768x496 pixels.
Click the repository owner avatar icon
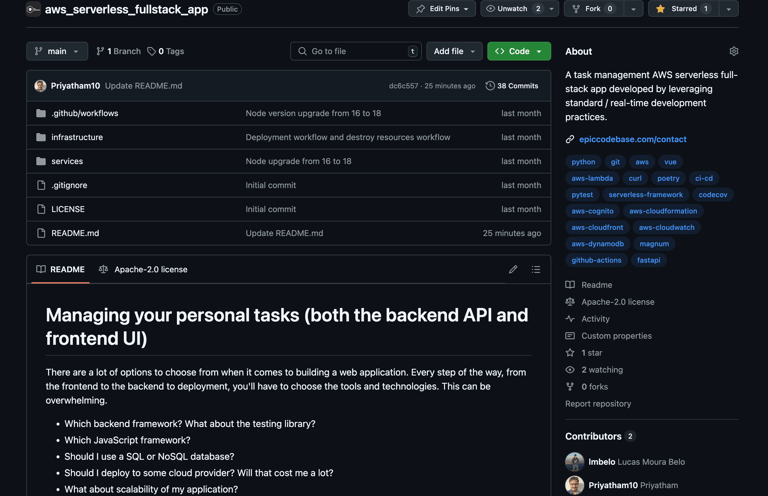coord(33,9)
